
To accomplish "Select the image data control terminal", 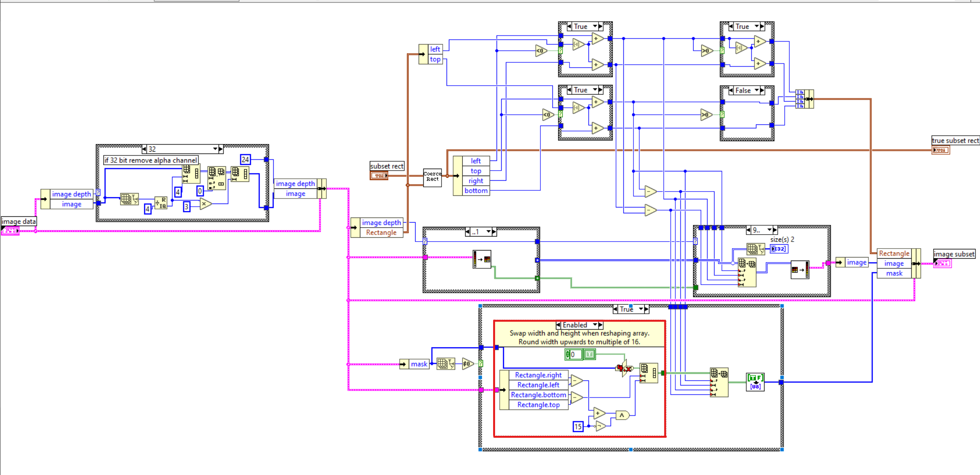I will [x=10, y=231].
